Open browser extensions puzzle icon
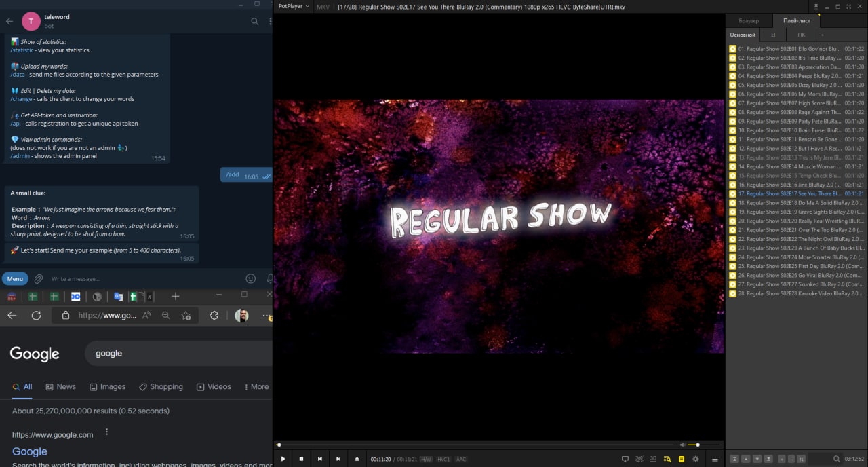The height and width of the screenshot is (467, 868). [x=214, y=316]
